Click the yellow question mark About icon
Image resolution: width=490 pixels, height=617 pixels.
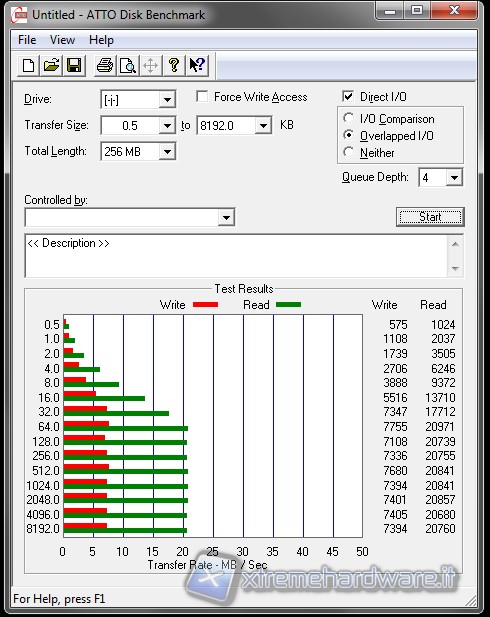click(174, 65)
